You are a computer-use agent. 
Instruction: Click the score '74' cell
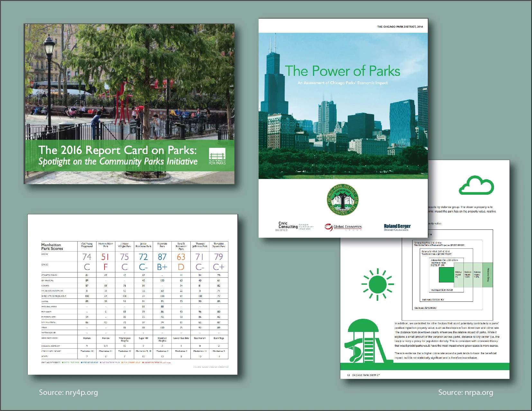tap(87, 257)
